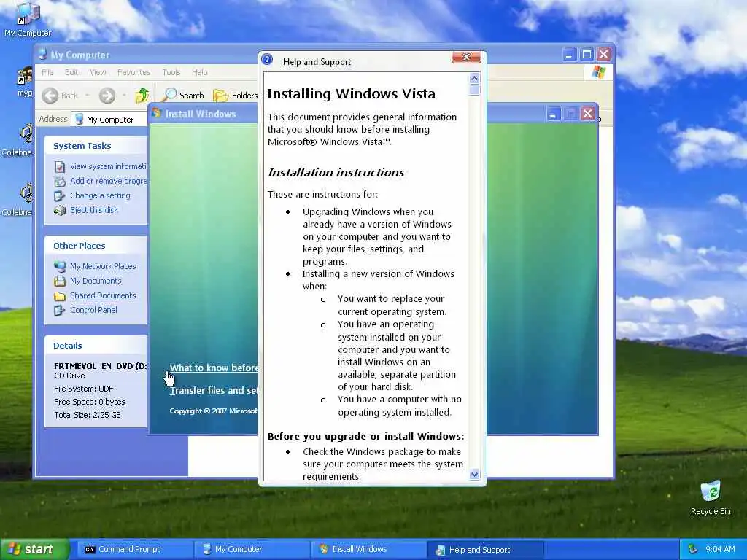Minimize the Install Windows window
Viewport: 747px width, 560px height.
(x=553, y=114)
